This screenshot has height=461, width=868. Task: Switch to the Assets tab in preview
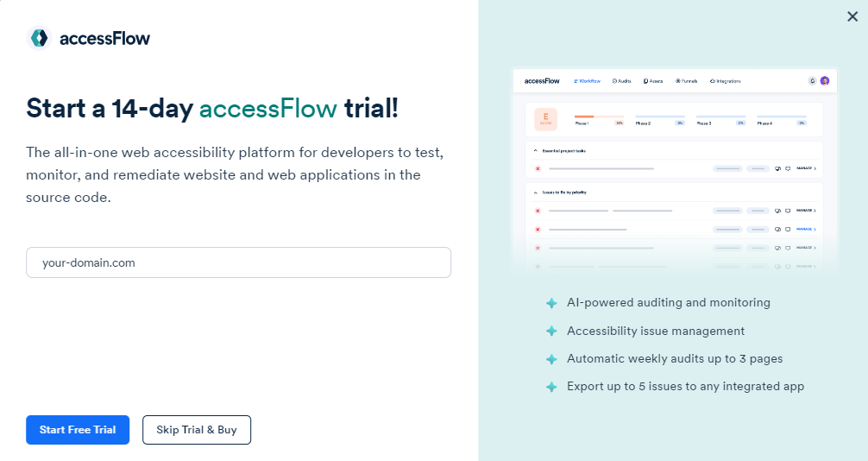tap(652, 81)
